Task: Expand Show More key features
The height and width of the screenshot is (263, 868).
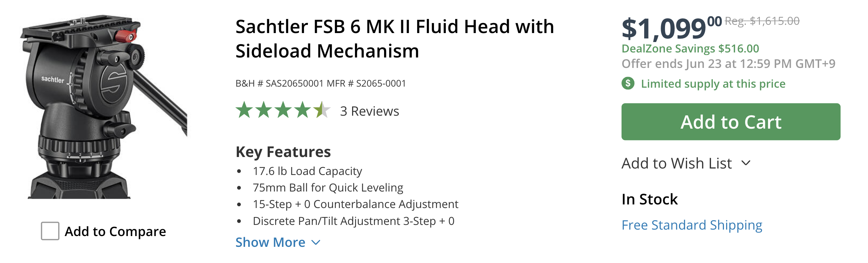Action: pos(271,243)
